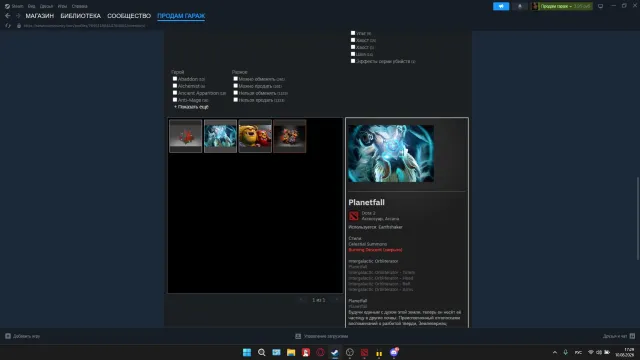Go to next inventory page arrow
The width and height of the screenshot is (640, 360).
pos(337,300)
